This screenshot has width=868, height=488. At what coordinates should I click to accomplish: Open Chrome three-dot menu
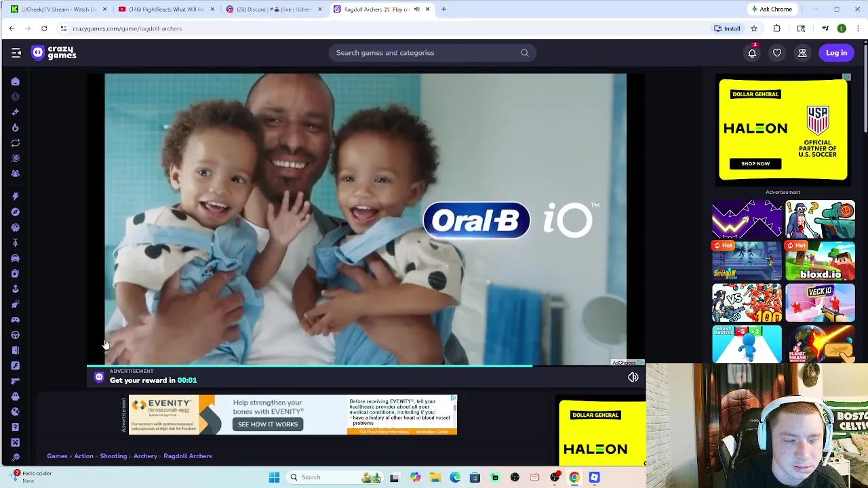(x=859, y=28)
